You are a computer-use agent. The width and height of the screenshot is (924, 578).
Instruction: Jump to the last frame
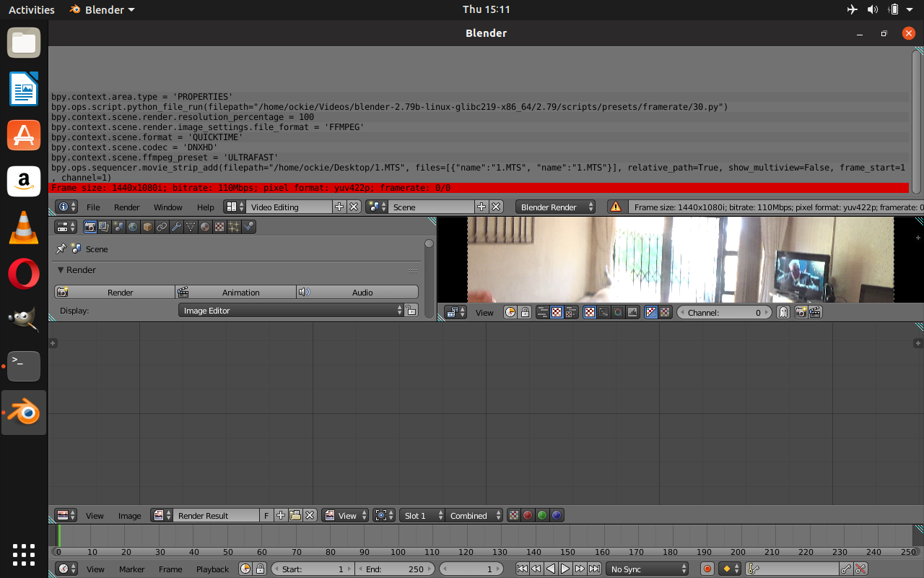click(594, 569)
